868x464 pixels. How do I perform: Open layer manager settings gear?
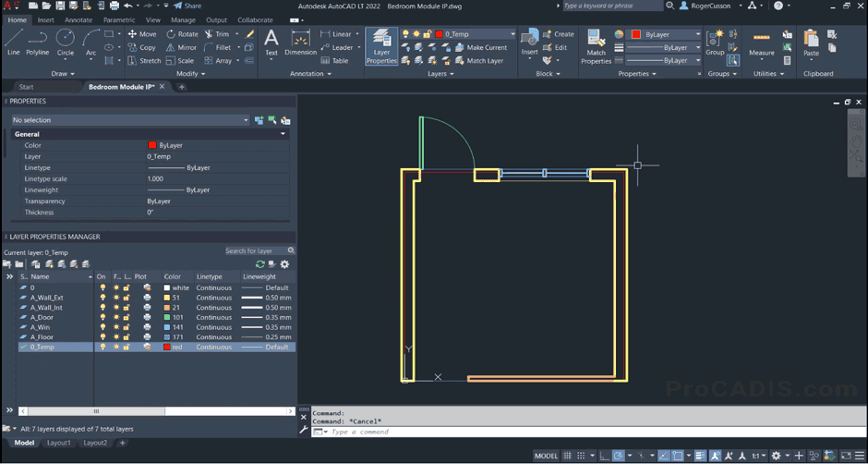[x=284, y=264]
